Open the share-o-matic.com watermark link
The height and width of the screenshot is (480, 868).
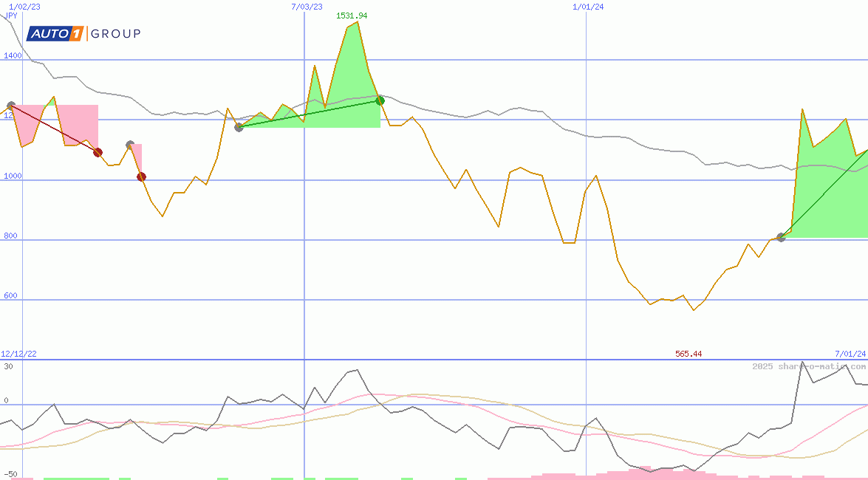pyautogui.click(x=809, y=366)
